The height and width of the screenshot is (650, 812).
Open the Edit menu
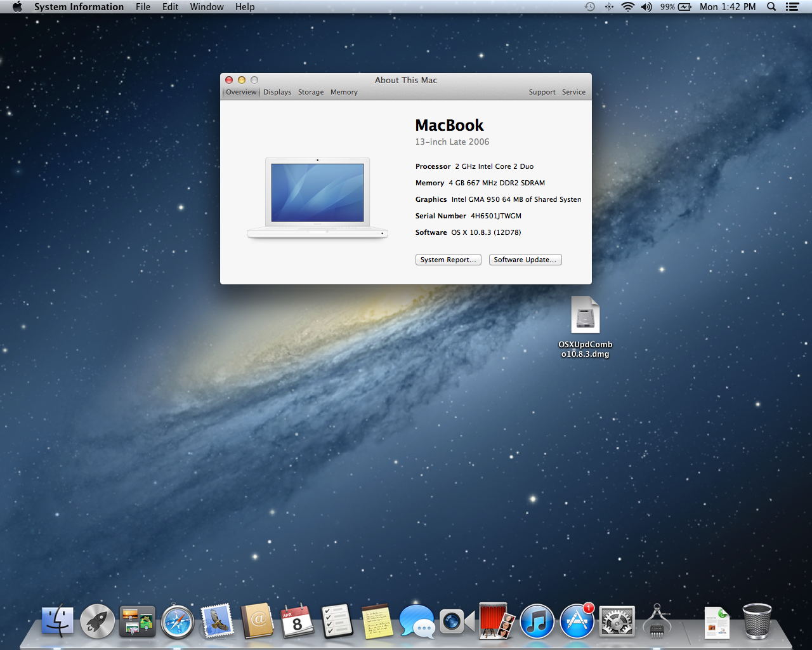pyautogui.click(x=170, y=7)
